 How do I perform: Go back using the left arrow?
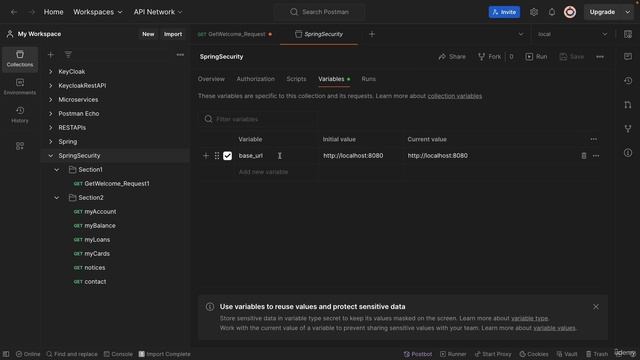point(14,12)
